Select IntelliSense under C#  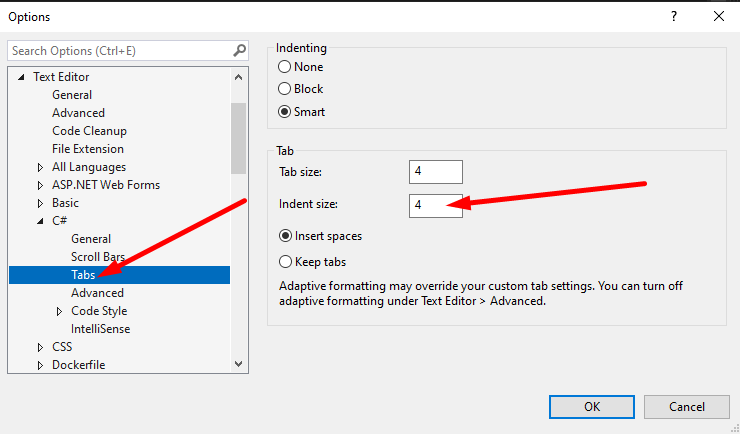[100, 329]
